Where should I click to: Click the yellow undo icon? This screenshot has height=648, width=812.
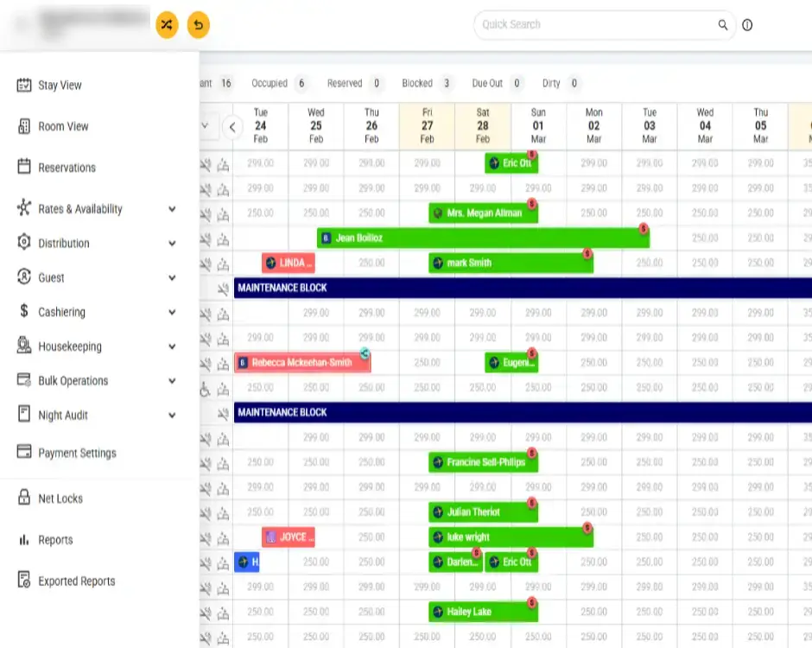point(198,25)
